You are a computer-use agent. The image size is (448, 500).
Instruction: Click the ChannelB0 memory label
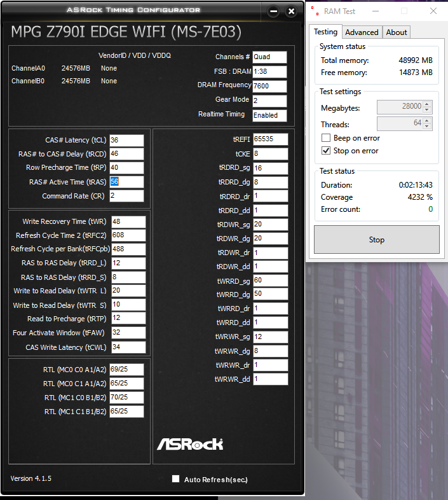(x=28, y=81)
